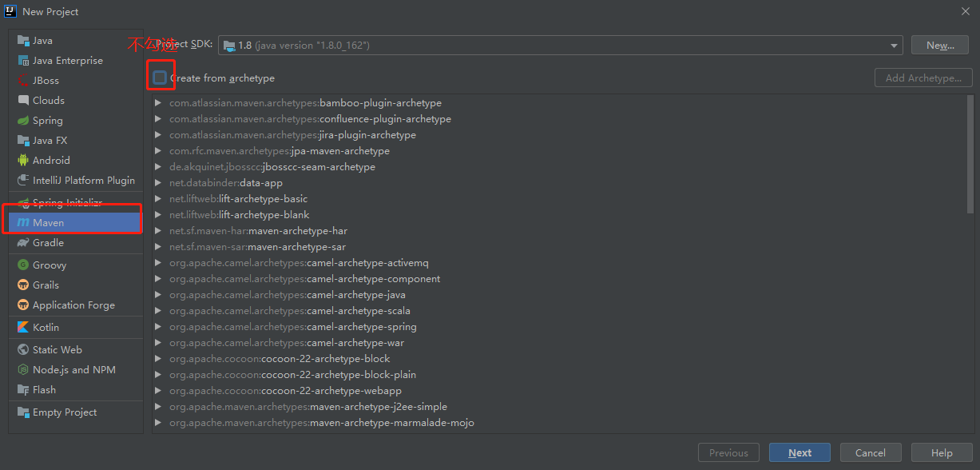Select maven-archetype-j2ee-simple row
The width and height of the screenshot is (980, 470).
(559, 407)
